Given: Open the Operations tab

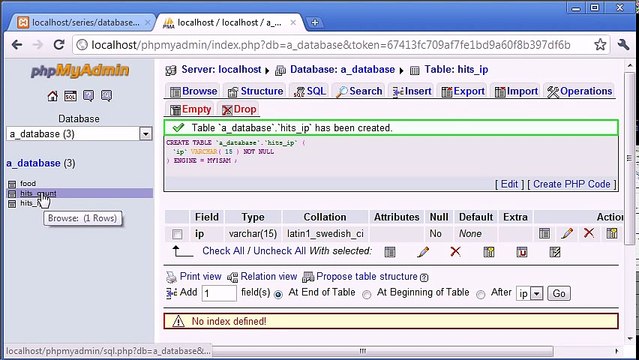Looking at the screenshot, I should click(x=580, y=91).
